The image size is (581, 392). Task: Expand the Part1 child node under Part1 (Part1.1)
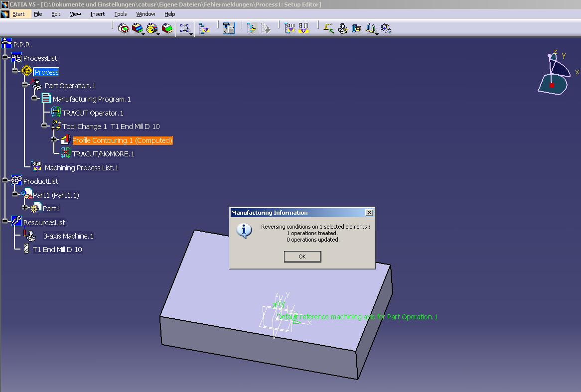coord(25,208)
